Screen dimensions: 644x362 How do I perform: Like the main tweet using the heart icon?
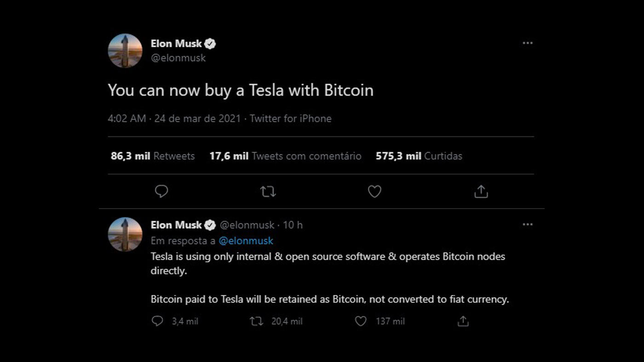coord(374,191)
